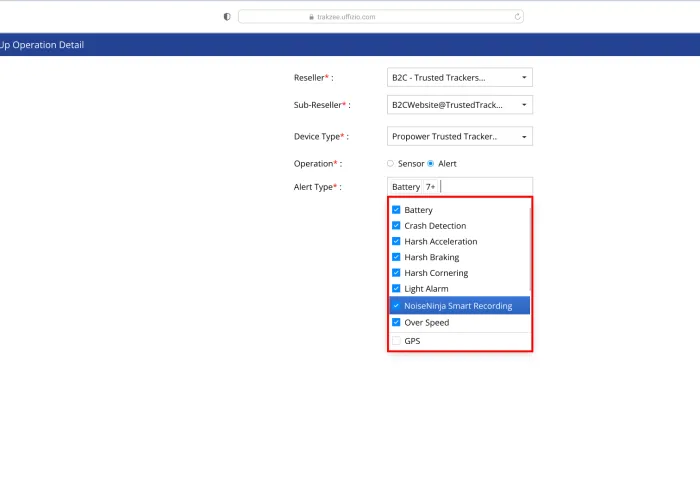
Task: Uncheck the Over Speed alert
Action: [396, 323]
